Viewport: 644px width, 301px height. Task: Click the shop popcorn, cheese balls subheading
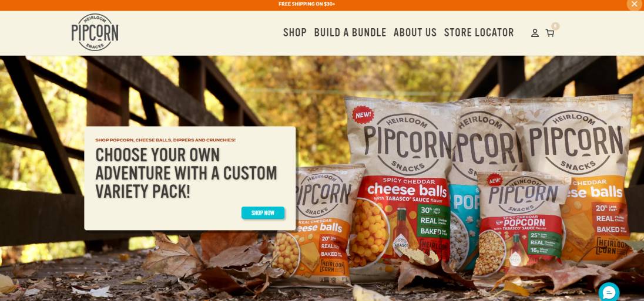[x=166, y=140]
